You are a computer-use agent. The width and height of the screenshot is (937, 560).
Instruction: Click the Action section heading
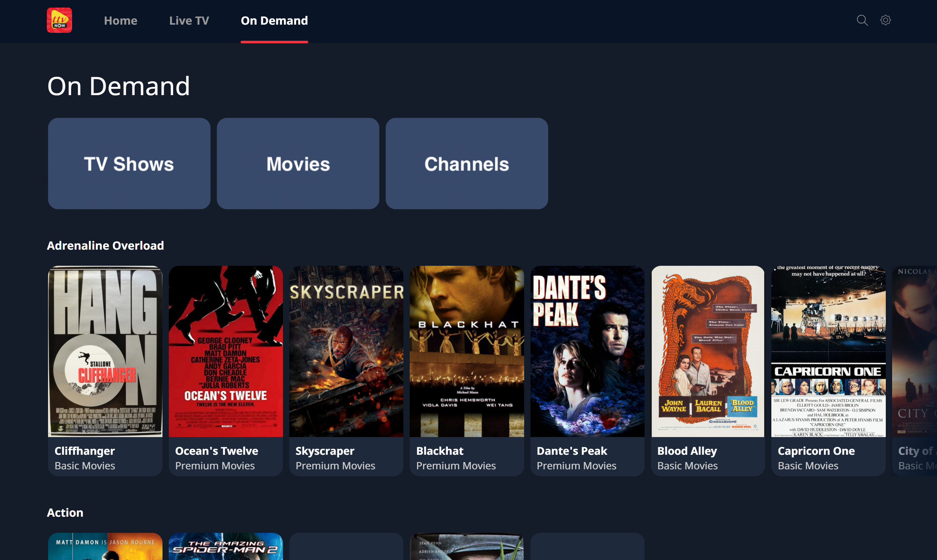(x=65, y=513)
